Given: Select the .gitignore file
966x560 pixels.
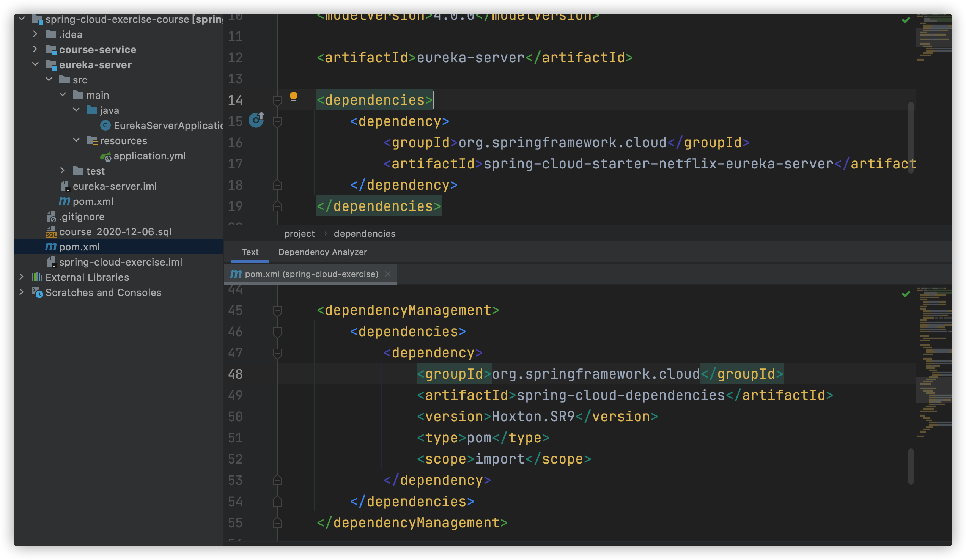Looking at the screenshot, I should click(x=82, y=217).
